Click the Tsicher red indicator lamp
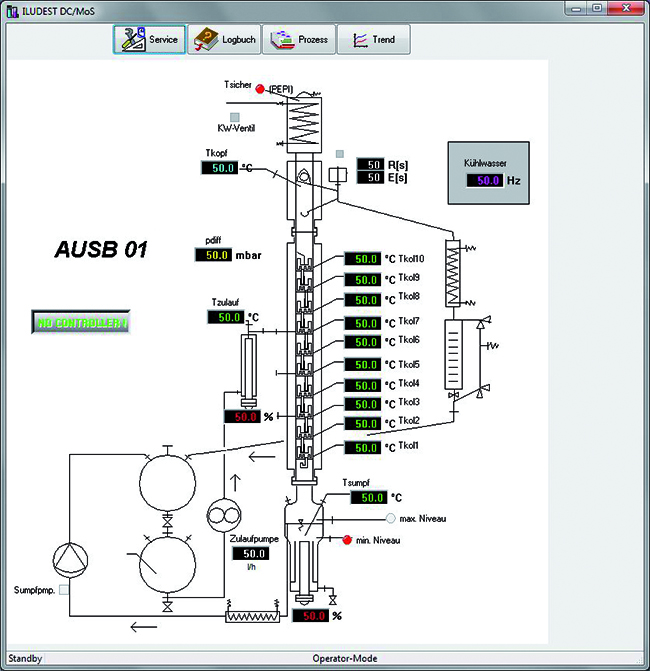This screenshot has height=671, width=650. pyautogui.click(x=260, y=89)
